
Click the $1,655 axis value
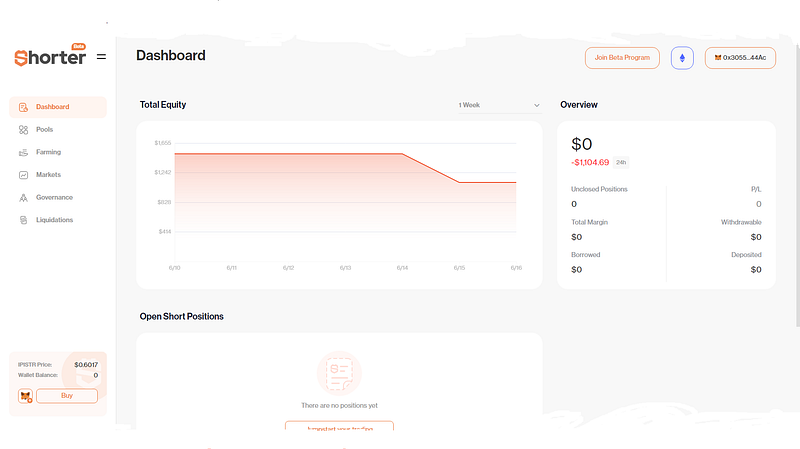coord(163,143)
